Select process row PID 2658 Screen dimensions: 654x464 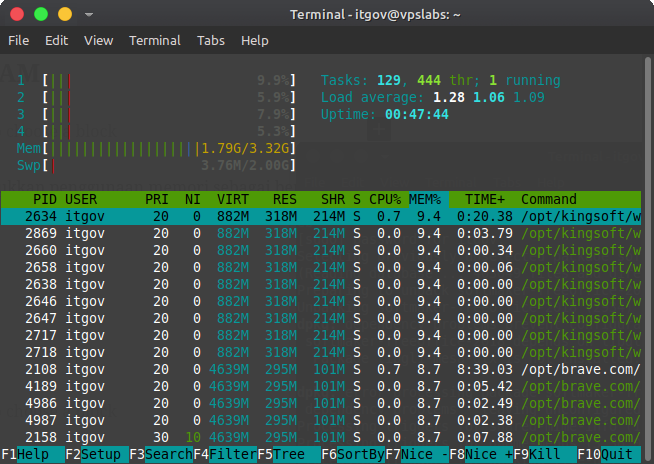pyautogui.click(x=321, y=267)
